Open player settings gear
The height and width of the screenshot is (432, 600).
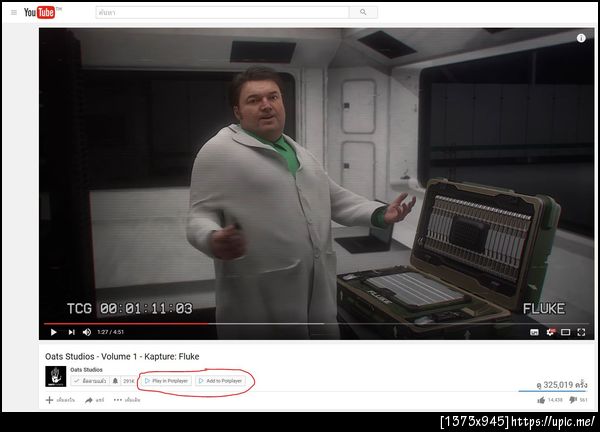pos(550,332)
